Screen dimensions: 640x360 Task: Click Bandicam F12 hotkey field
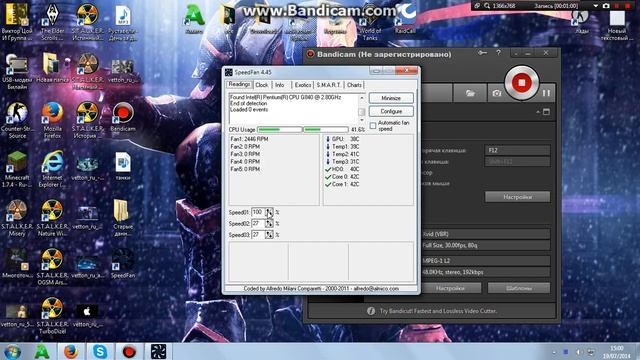tap(517, 150)
